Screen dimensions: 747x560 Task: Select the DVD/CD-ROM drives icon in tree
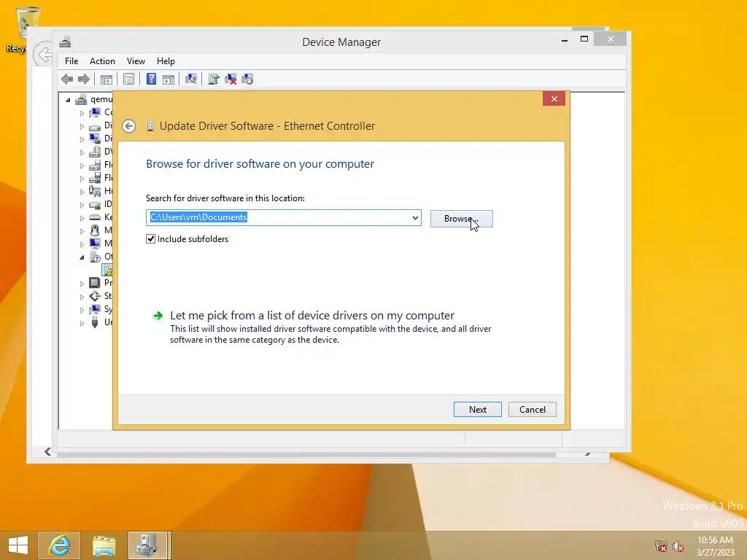click(95, 152)
